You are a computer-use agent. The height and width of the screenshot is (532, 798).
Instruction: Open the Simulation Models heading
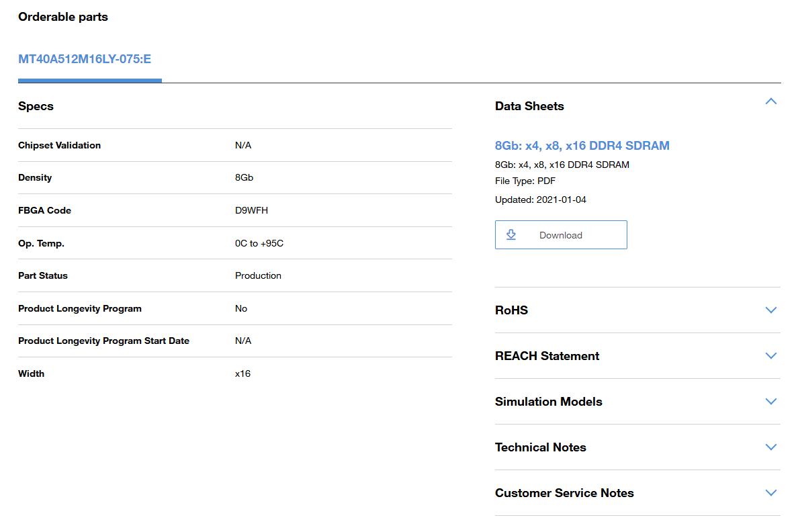[x=548, y=402]
